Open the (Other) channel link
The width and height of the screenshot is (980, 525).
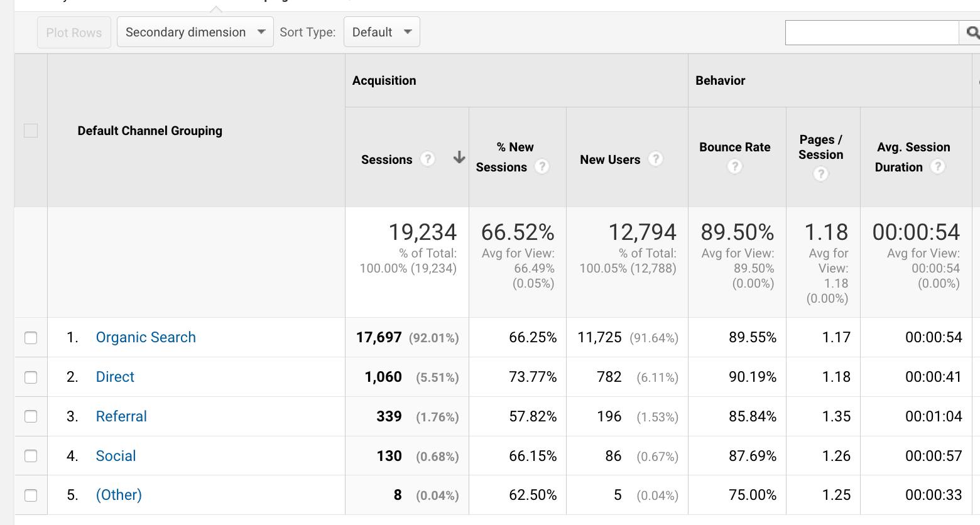119,495
